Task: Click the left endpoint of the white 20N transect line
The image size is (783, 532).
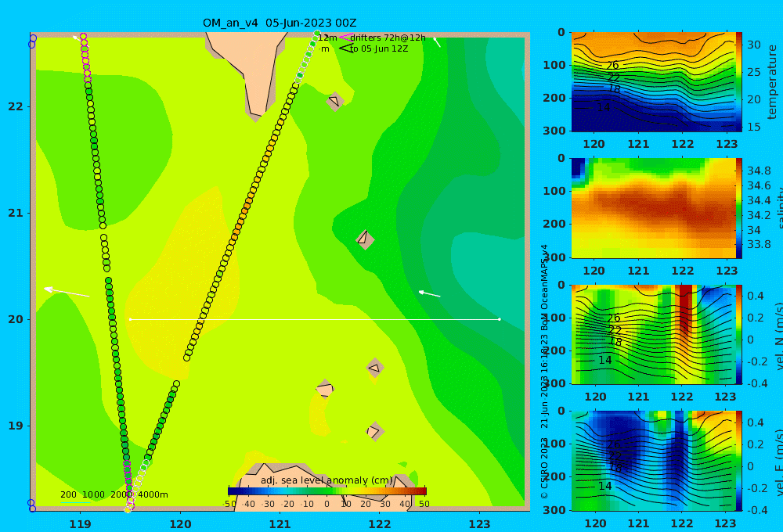Action: pos(130,319)
